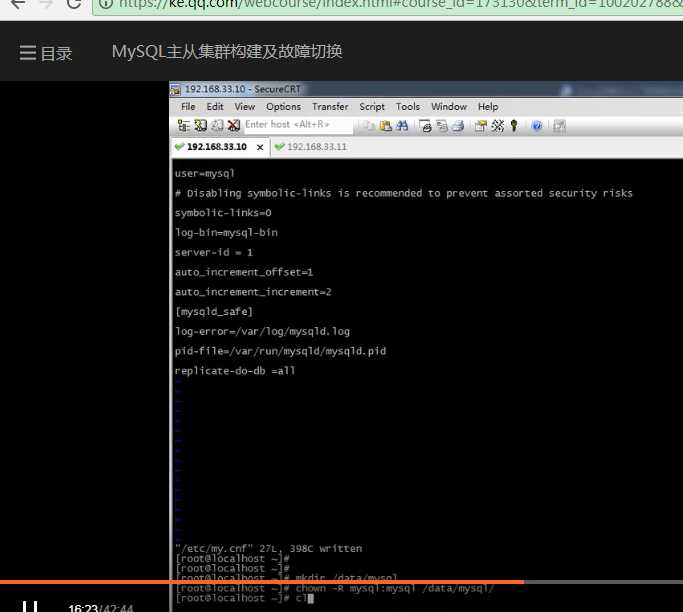Click the user=mysql line in terminal

tap(205, 173)
